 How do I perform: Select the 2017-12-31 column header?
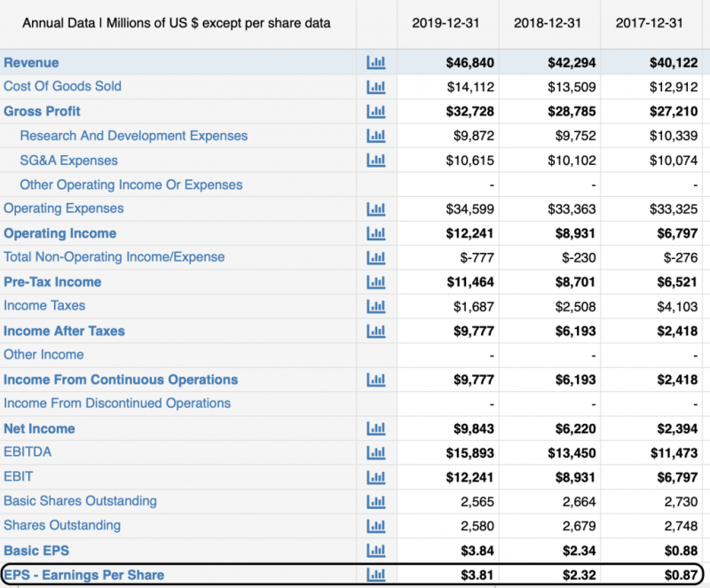pos(649,25)
